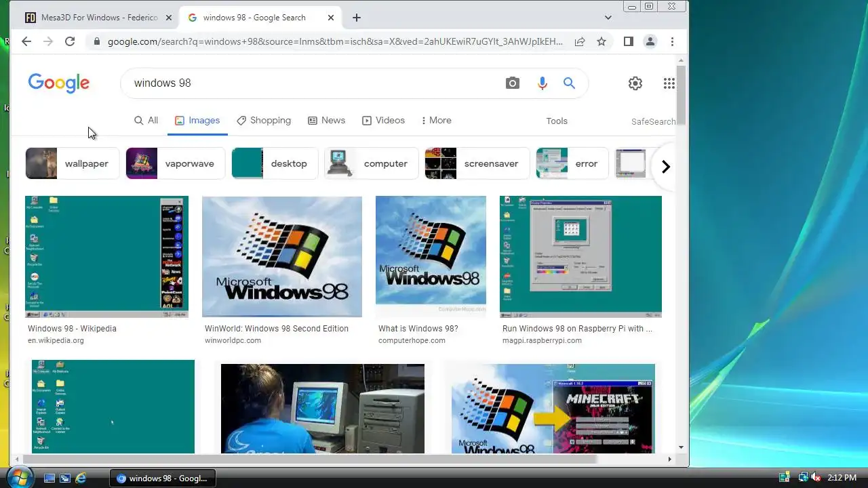The width and height of the screenshot is (868, 488).
Task: Click the browser back arrow
Action: 26,41
